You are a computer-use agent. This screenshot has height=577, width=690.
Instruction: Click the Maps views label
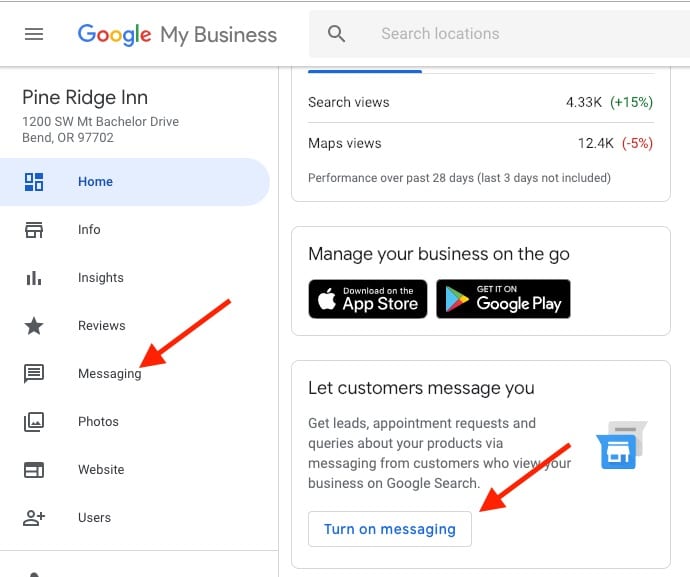click(x=345, y=143)
